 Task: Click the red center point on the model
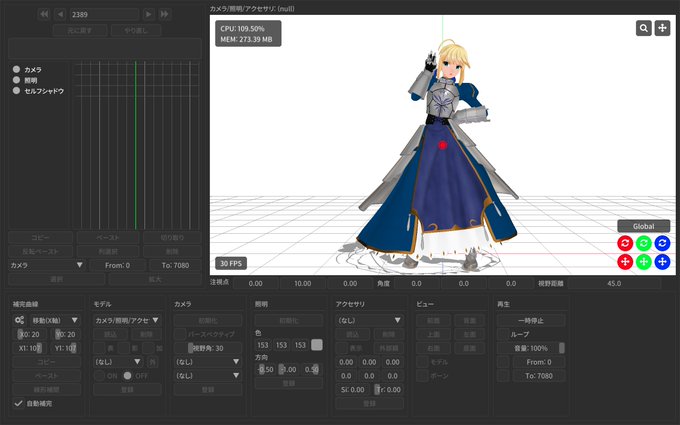pos(442,145)
